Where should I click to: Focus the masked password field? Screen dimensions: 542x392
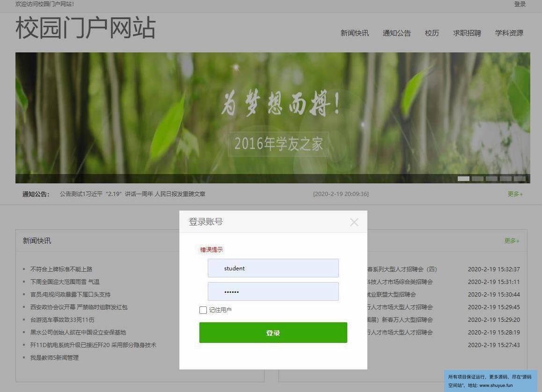tap(273, 291)
